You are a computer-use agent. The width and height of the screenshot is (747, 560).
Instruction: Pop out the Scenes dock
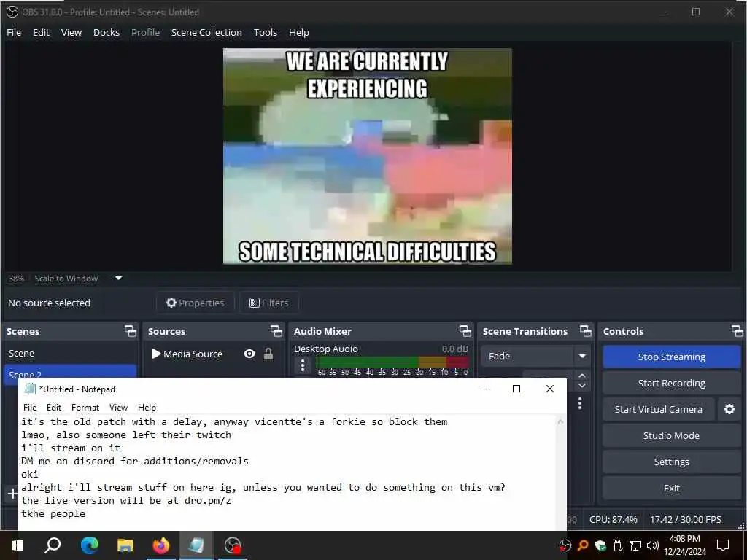point(130,331)
